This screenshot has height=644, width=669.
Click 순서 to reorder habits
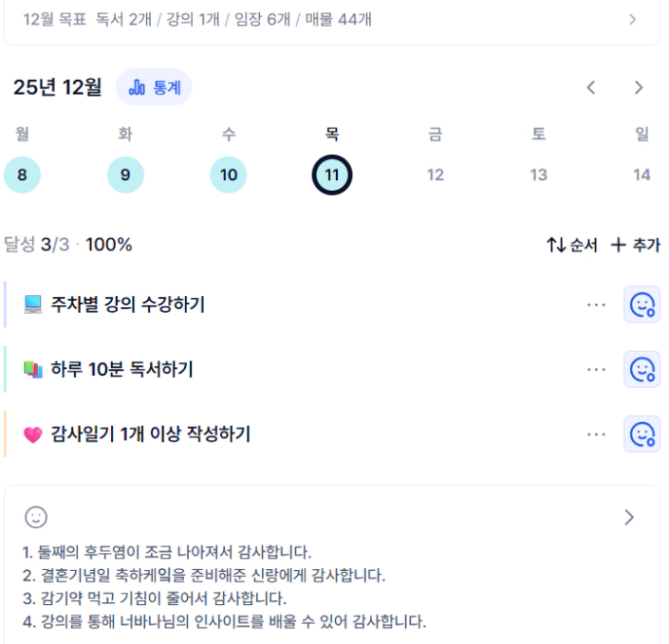573,246
